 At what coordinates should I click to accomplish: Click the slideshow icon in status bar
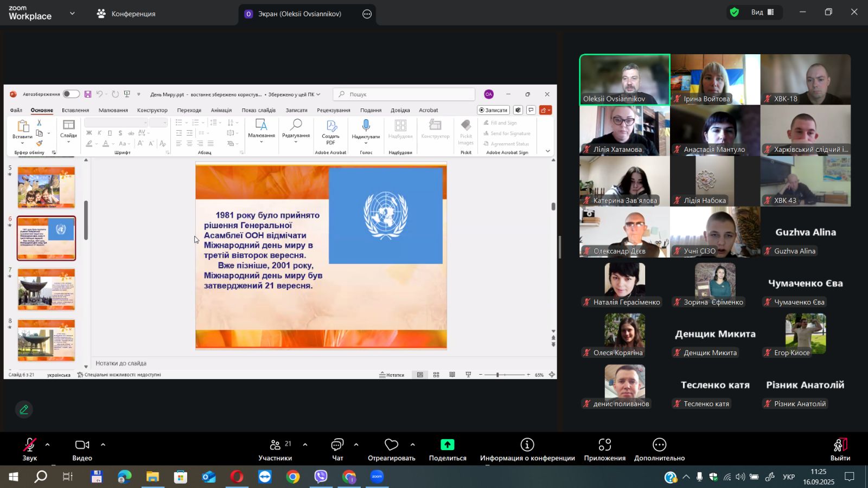[x=468, y=375]
